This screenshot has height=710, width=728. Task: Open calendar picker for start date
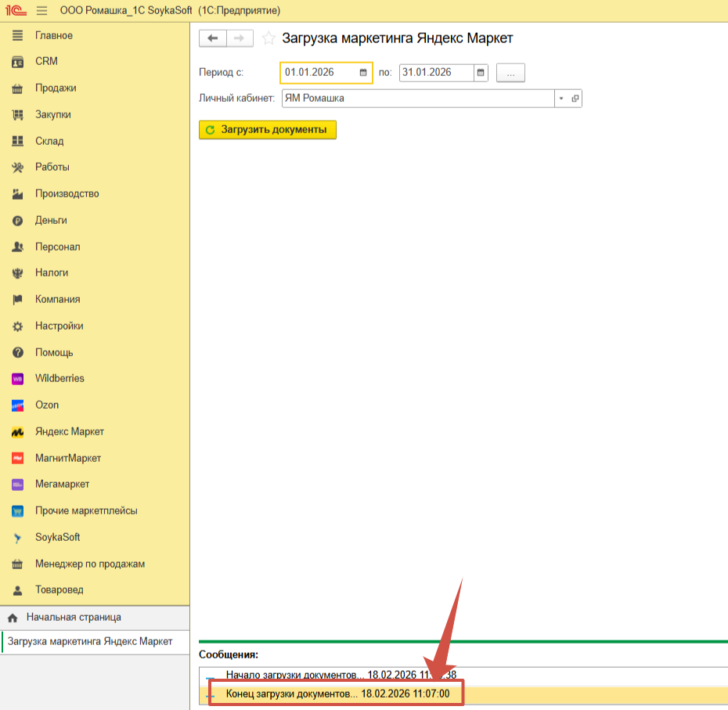click(x=363, y=73)
